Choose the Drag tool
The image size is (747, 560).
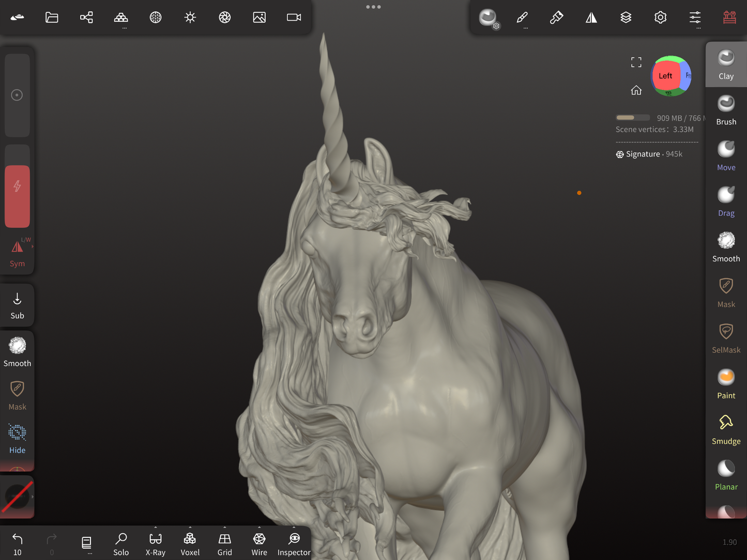[726, 201]
